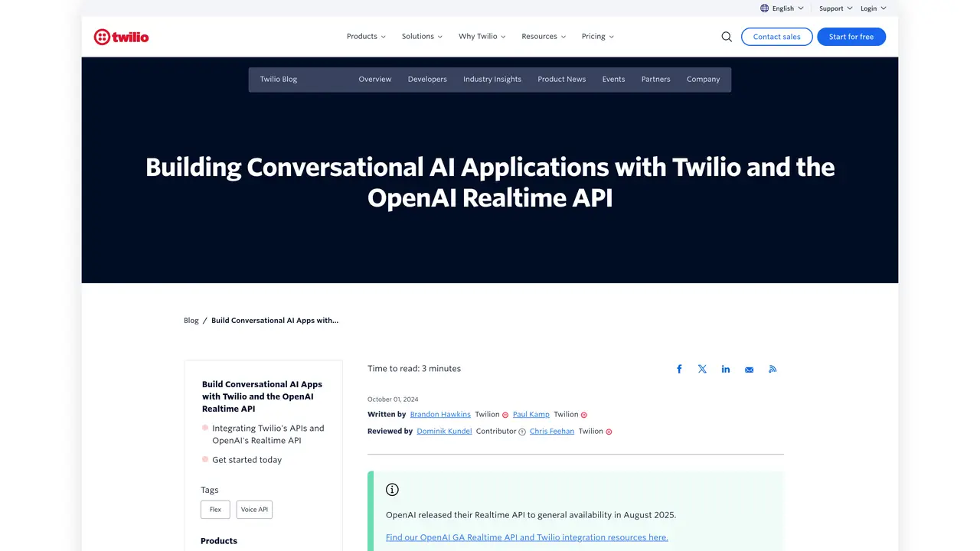980x551 pixels.
Task: Open the Twilio logo home link
Action: coord(121,37)
